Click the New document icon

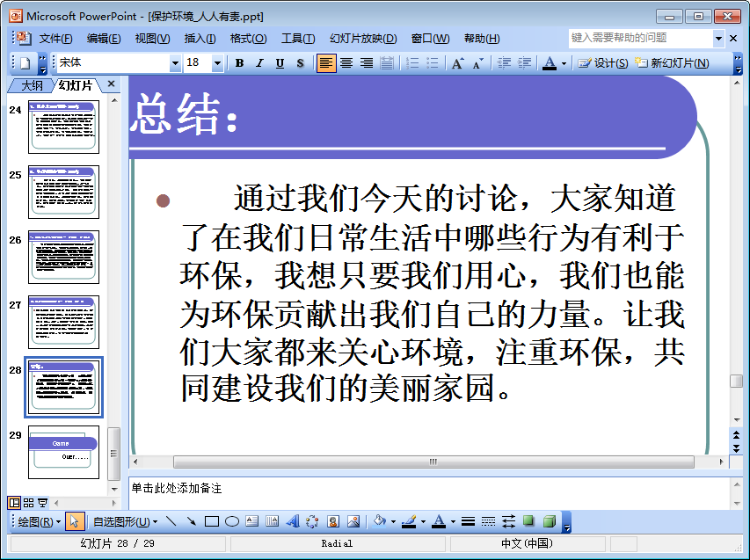point(25,63)
